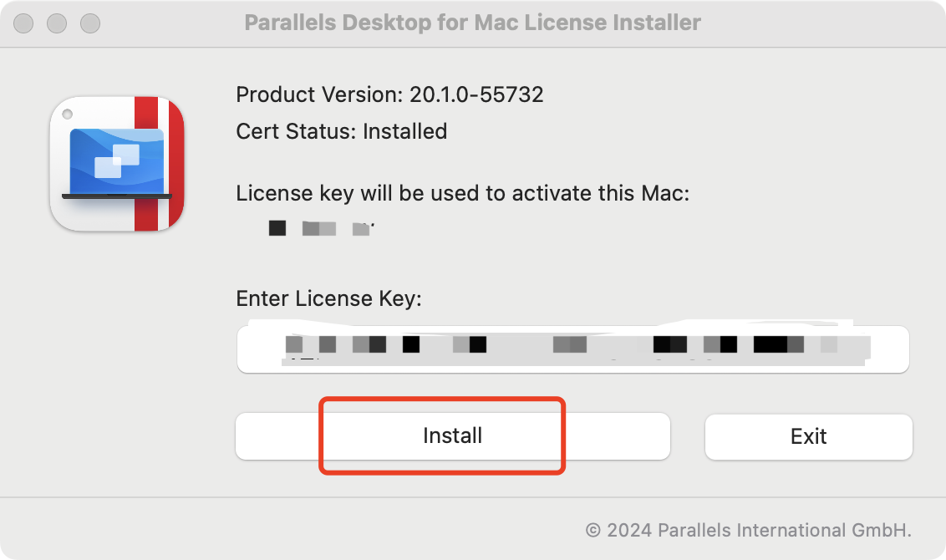Click the Install button

(452, 436)
